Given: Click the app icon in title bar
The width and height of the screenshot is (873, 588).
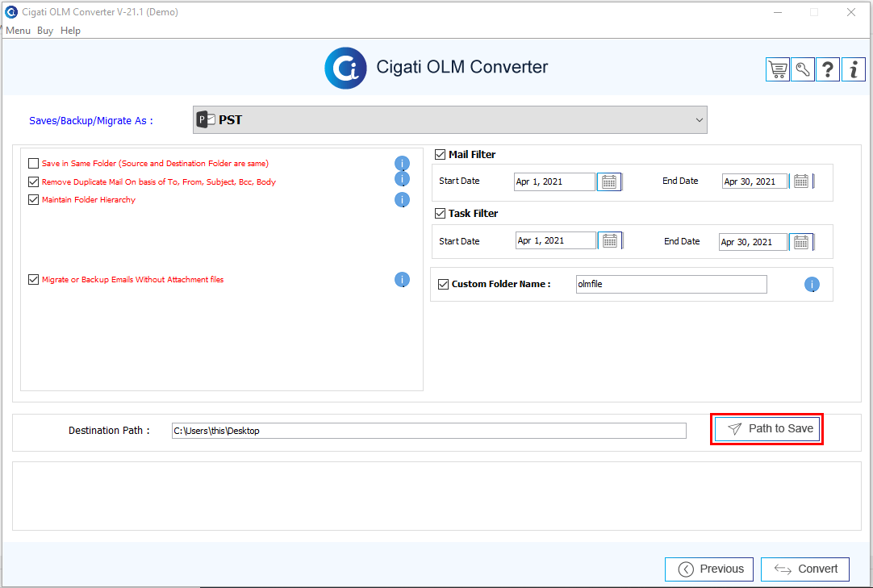Looking at the screenshot, I should click(10, 11).
